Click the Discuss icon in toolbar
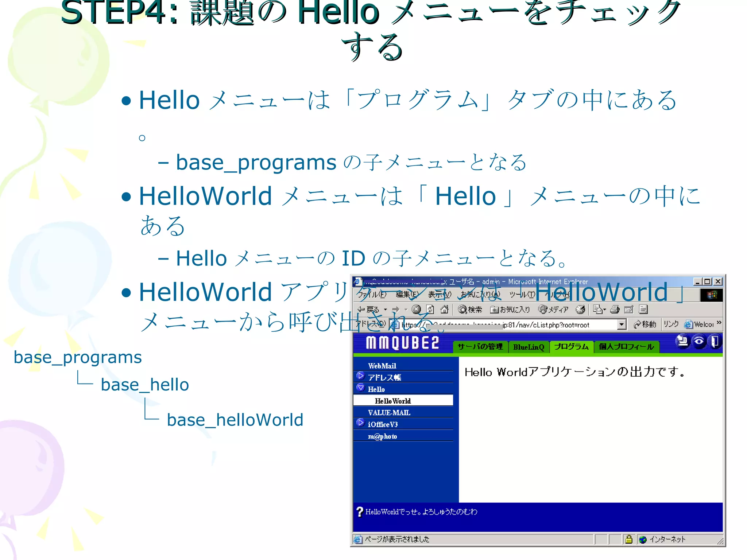 tap(643, 310)
